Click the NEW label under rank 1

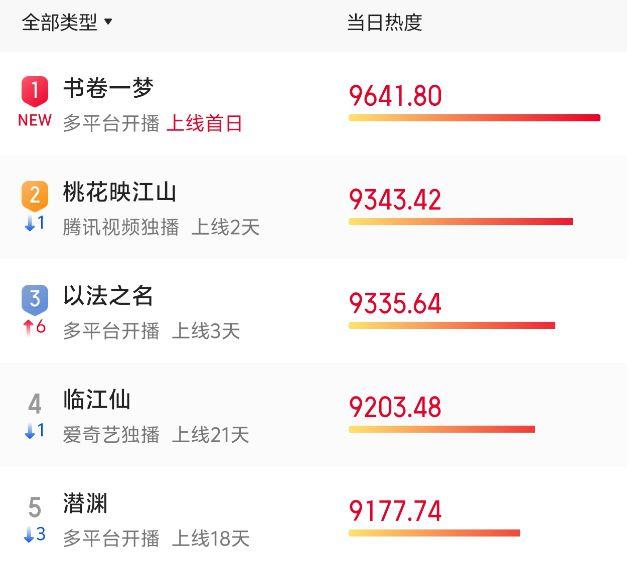(x=35, y=120)
